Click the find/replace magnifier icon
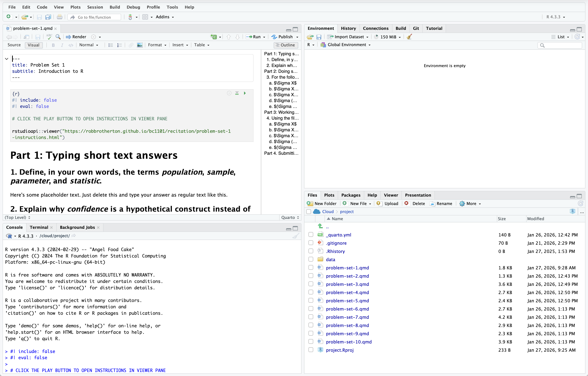Viewport: 588px width, 376px height. click(58, 37)
